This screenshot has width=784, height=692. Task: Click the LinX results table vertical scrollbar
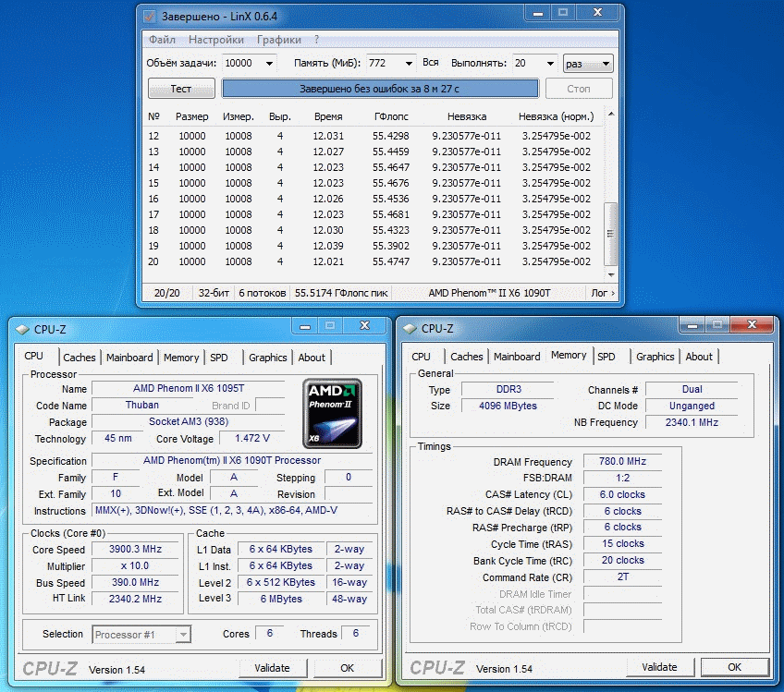(x=609, y=194)
